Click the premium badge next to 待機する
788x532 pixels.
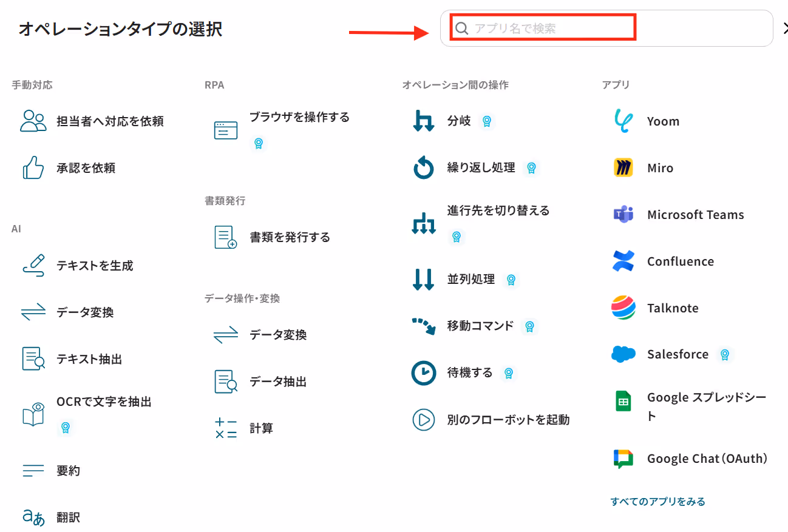(509, 373)
